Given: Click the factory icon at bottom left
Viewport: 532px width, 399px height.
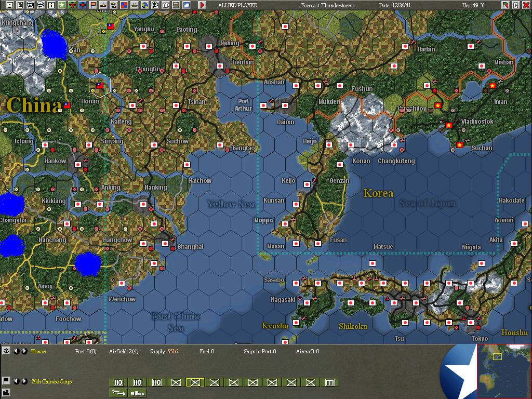Looking at the screenshot, I should [x=6, y=394].
